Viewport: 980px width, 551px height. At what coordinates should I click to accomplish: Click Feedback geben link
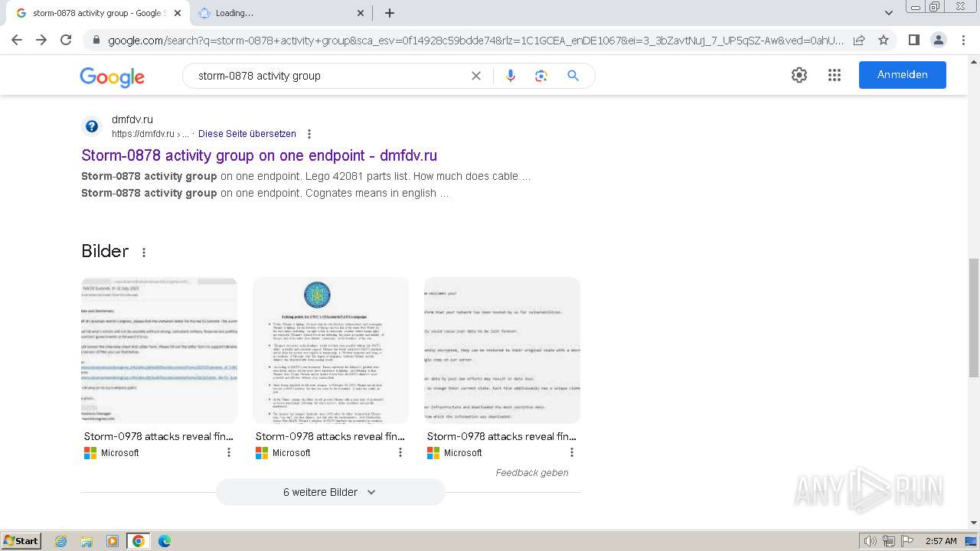click(532, 473)
